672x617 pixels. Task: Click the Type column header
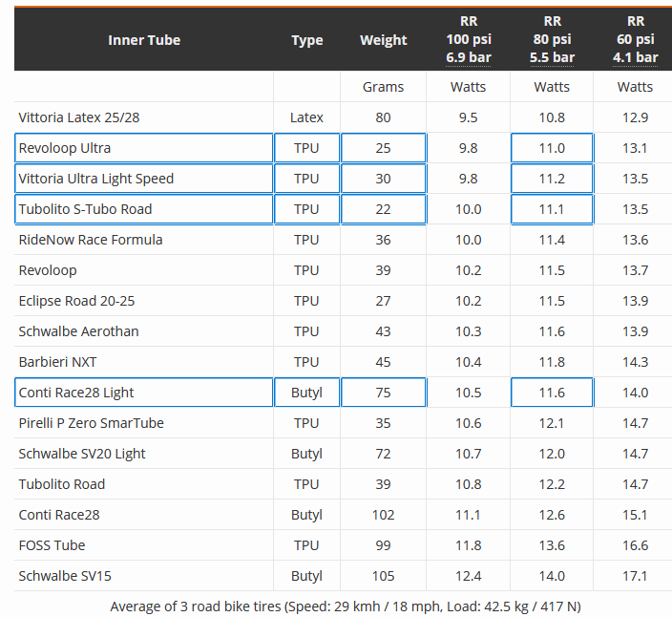[x=306, y=40]
